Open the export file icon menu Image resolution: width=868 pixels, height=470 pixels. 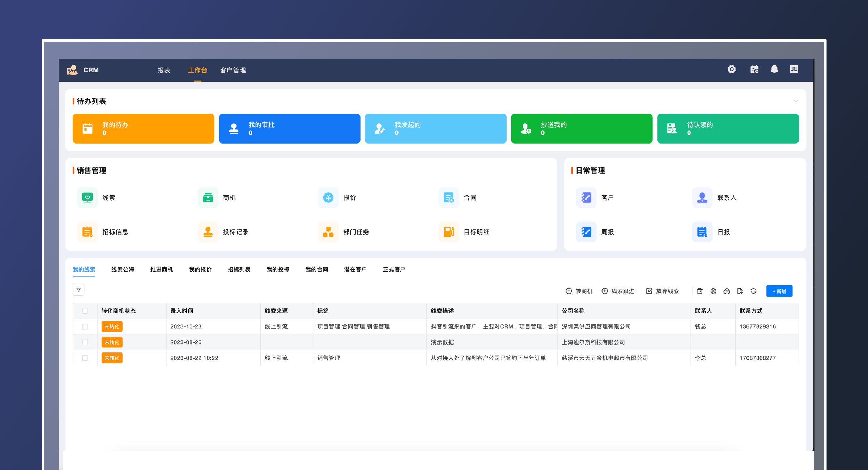pyautogui.click(x=740, y=291)
